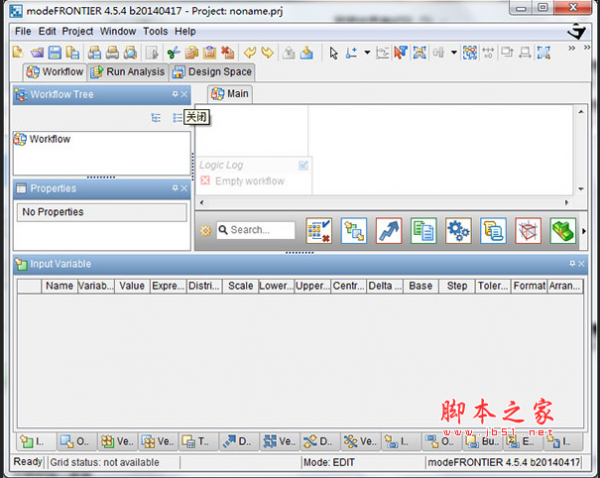The image size is (600, 478).
Task: Click the Cut scissors icon
Action: click(173, 52)
